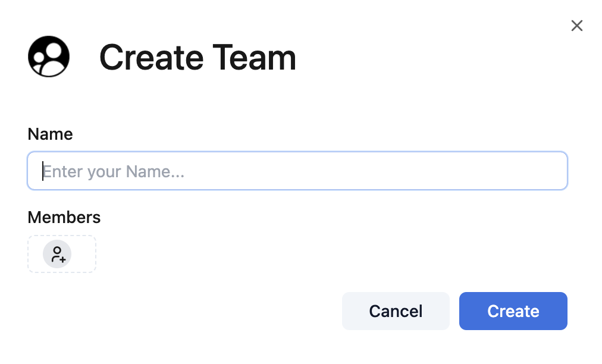
Task: Click the team avatar icon beside the title
Action: point(49,56)
